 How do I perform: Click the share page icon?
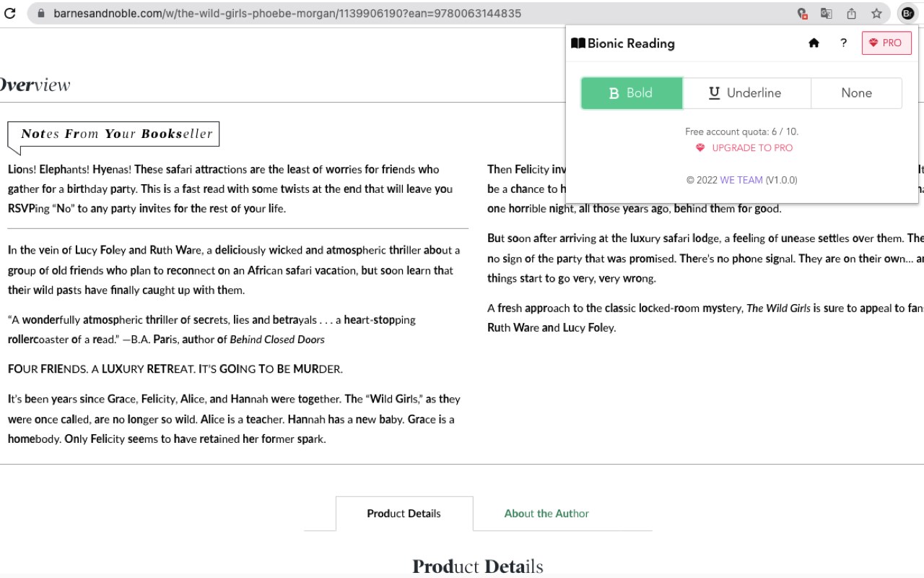coord(852,13)
